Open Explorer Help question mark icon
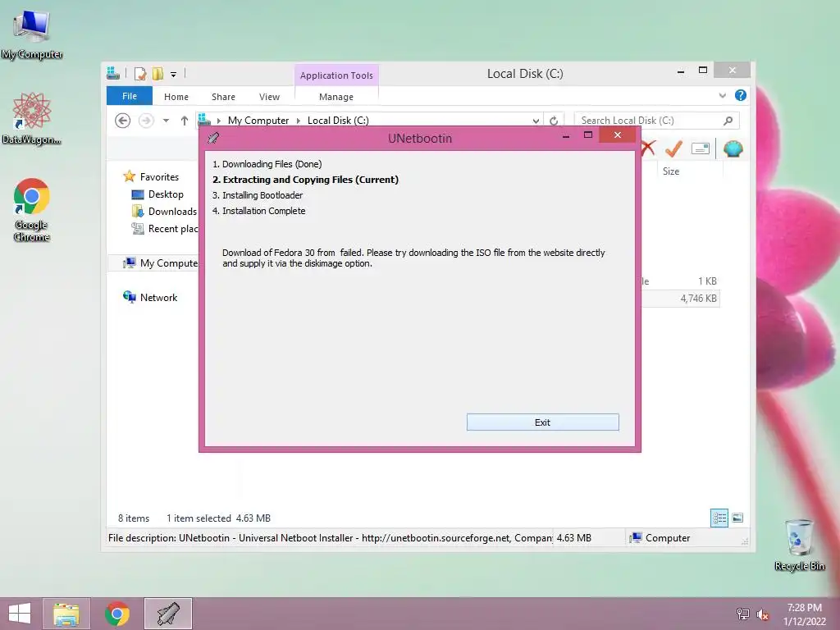Screen dimensions: 840x630 point(741,95)
